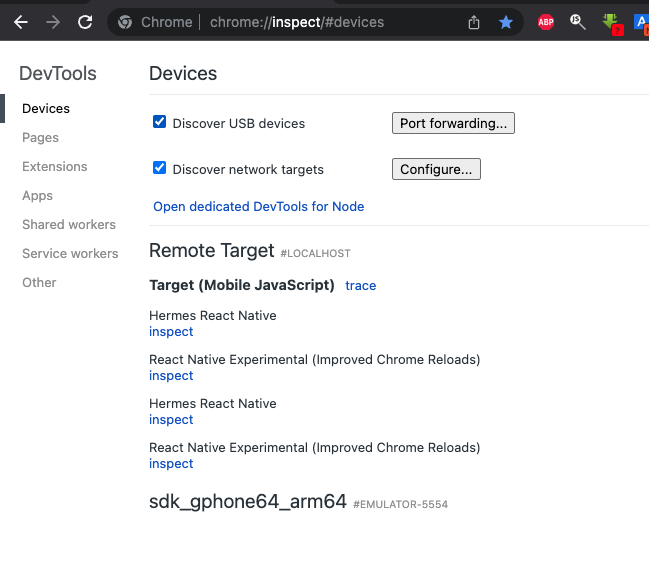Switch to Pages section
The width and height of the screenshot is (649, 574).
coord(41,137)
